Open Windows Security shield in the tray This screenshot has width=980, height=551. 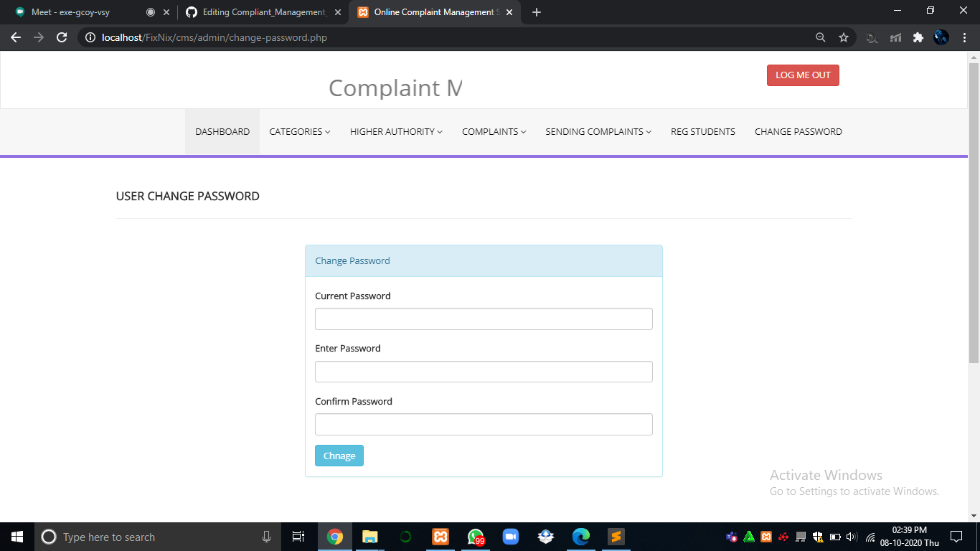pyautogui.click(x=818, y=536)
